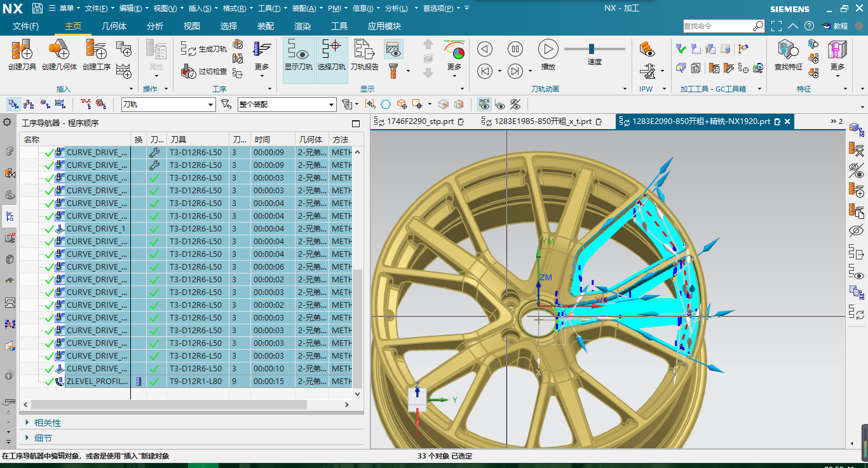Open the 文件(F) ribbon tab
Screen dimensions: 868x468
[x=25, y=26]
